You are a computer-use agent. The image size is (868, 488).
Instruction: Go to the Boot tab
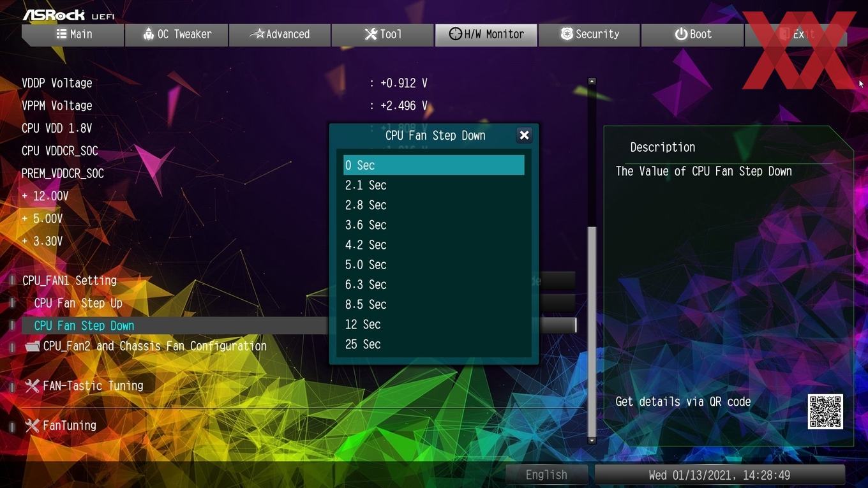pos(692,34)
